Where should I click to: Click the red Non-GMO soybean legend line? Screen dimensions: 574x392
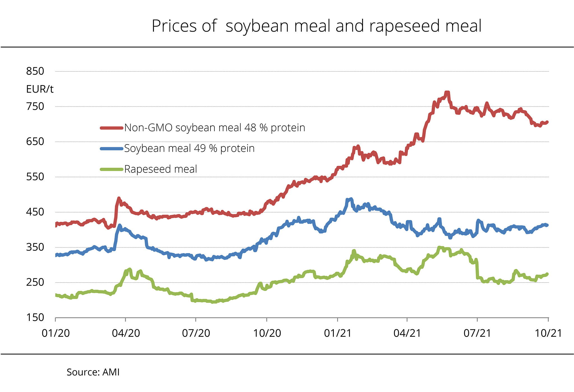[112, 128]
